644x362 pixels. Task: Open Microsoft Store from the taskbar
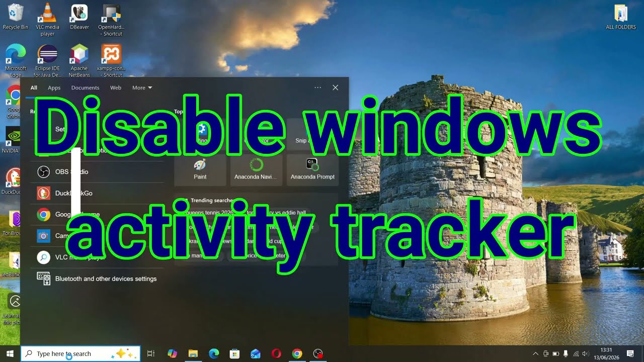[234, 353]
